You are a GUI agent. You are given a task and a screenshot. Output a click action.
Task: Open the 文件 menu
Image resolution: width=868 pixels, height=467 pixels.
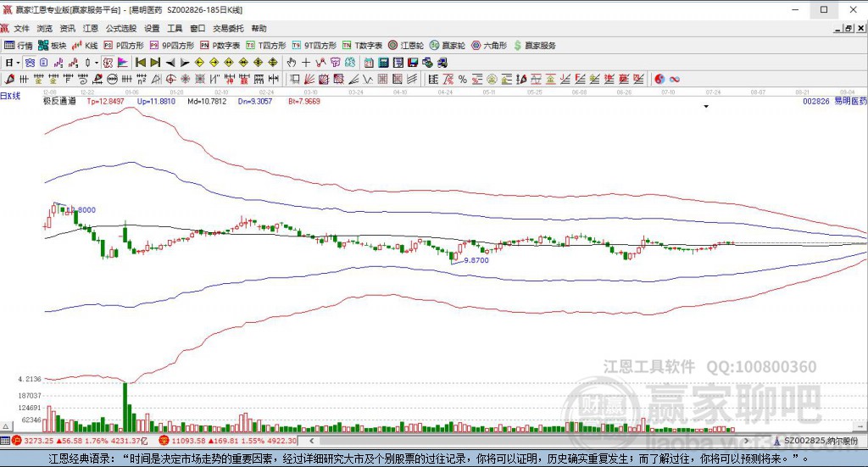tap(21, 28)
